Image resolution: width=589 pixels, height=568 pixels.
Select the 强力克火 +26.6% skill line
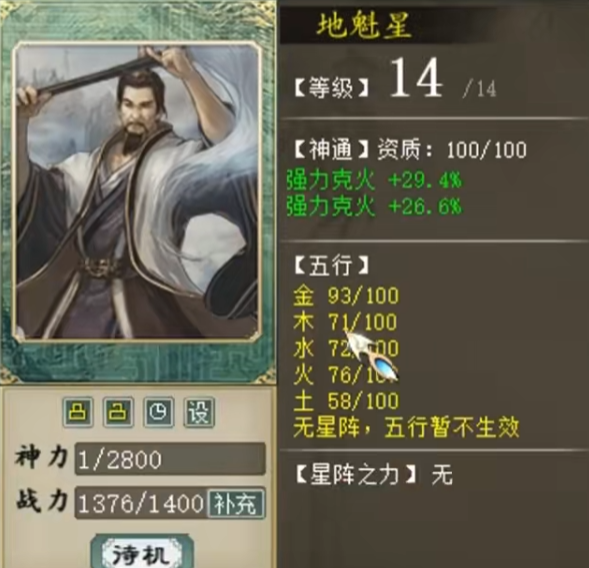374,206
